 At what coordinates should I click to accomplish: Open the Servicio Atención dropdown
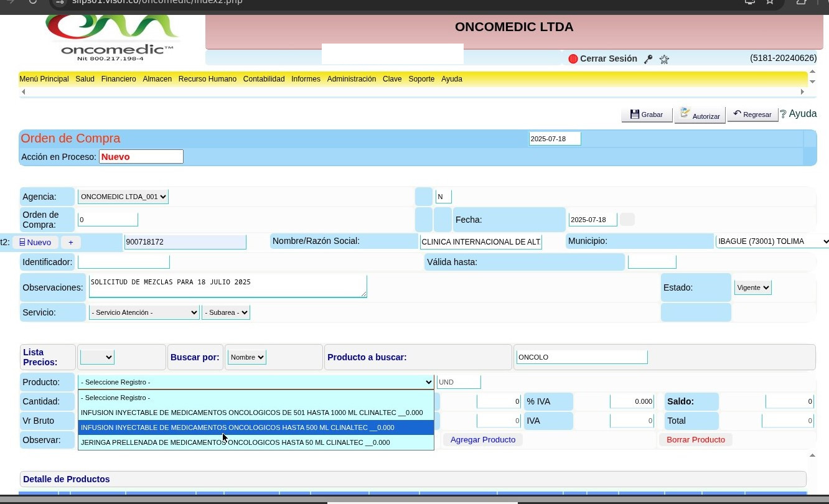[144, 312]
